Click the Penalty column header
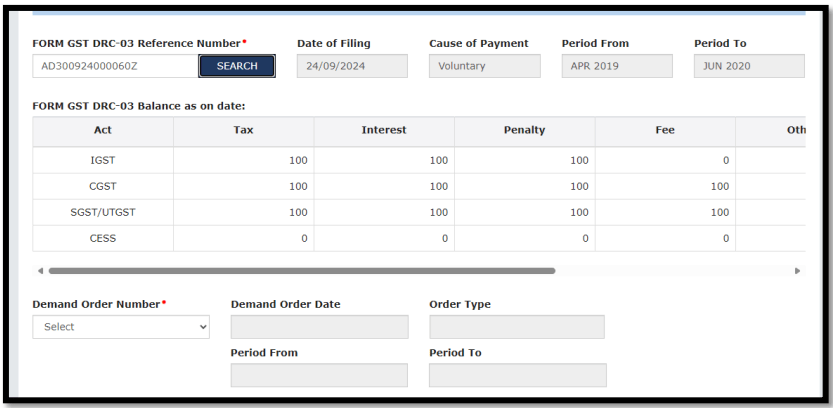This screenshot has height=408, width=833. (524, 131)
